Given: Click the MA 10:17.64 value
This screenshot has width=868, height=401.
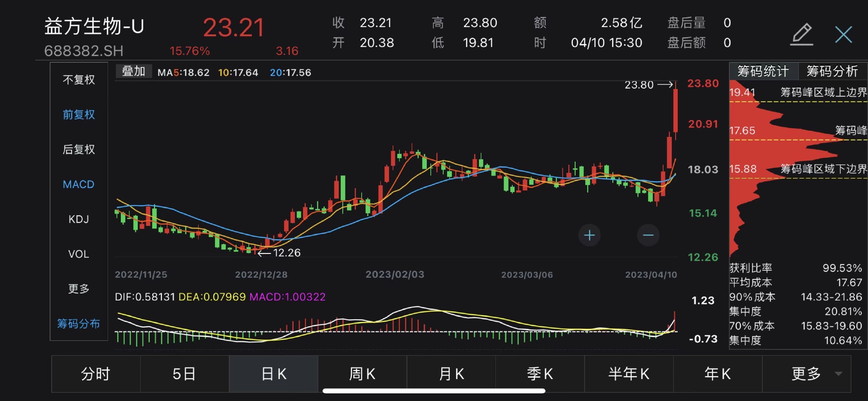Looking at the screenshot, I should [238, 72].
